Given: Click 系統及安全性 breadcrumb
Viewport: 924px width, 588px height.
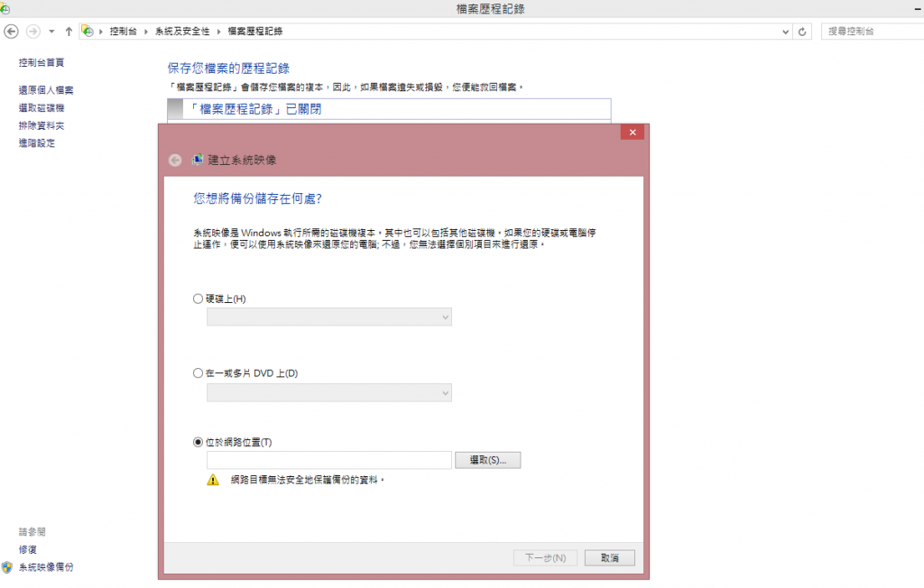Looking at the screenshot, I should point(182,32).
